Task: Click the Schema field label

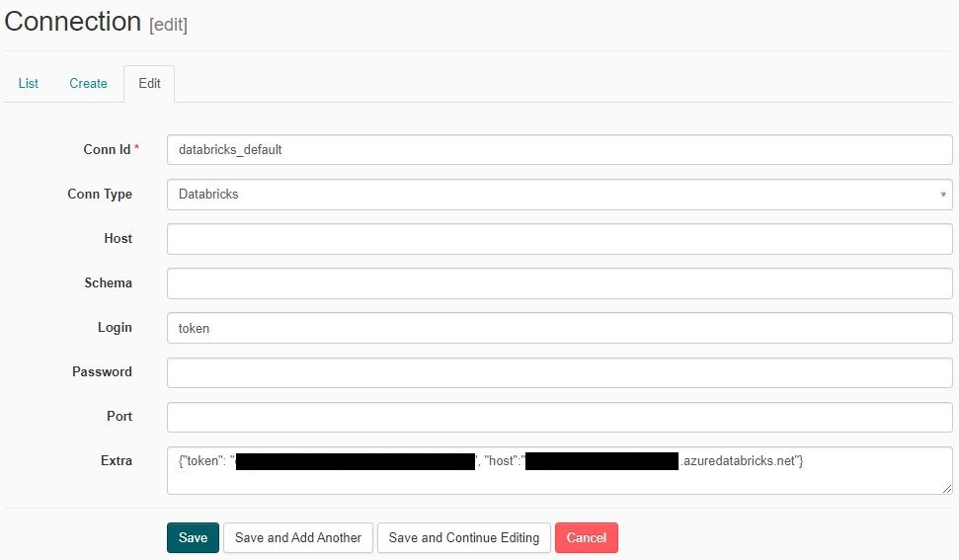Action: 108,283
